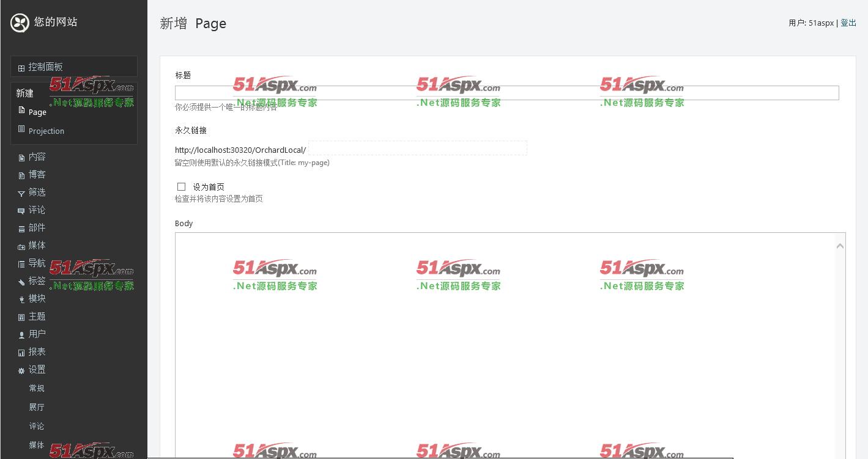This screenshot has width=868, height=459.
Task: Click the 筛选 filter funnel icon
Action: 21,193
